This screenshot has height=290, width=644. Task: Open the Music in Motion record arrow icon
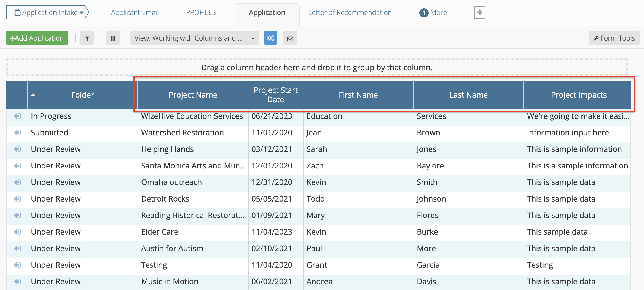[17, 281]
